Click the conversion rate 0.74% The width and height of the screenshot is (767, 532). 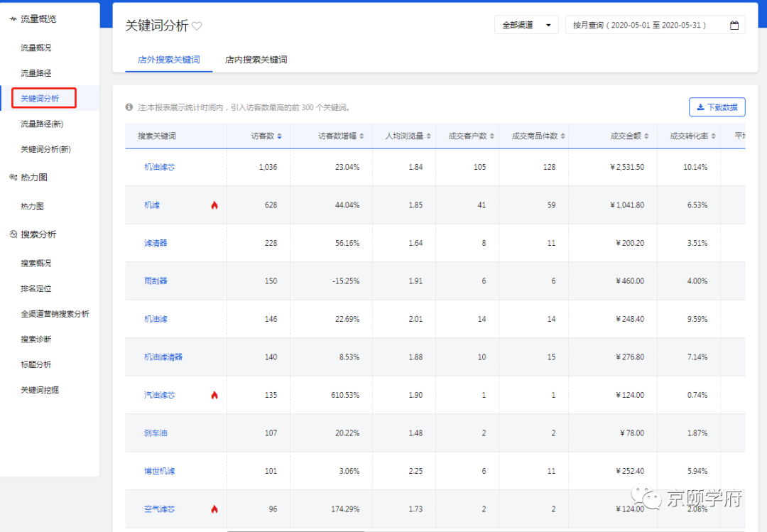[x=697, y=395]
